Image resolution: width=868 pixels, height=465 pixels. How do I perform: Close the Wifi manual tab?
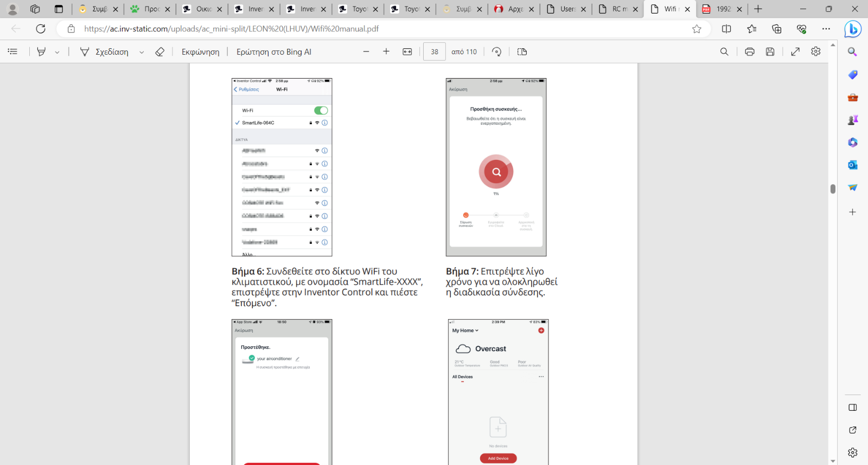pyautogui.click(x=687, y=9)
